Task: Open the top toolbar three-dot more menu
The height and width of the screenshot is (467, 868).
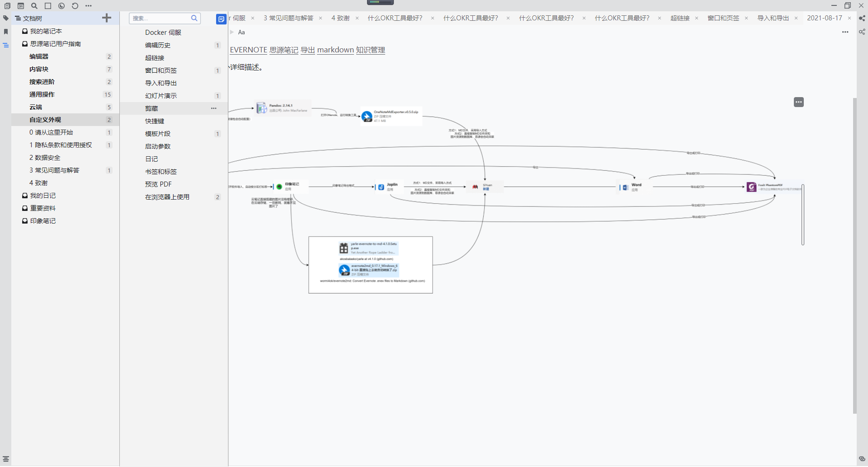Action: (x=89, y=6)
